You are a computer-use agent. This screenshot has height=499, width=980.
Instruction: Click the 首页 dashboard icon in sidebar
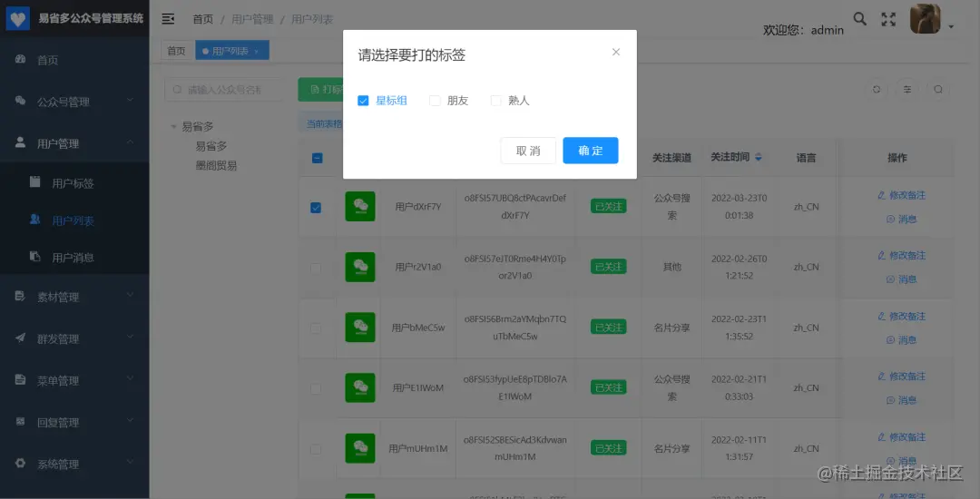pyautogui.click(x=20, y=59)
